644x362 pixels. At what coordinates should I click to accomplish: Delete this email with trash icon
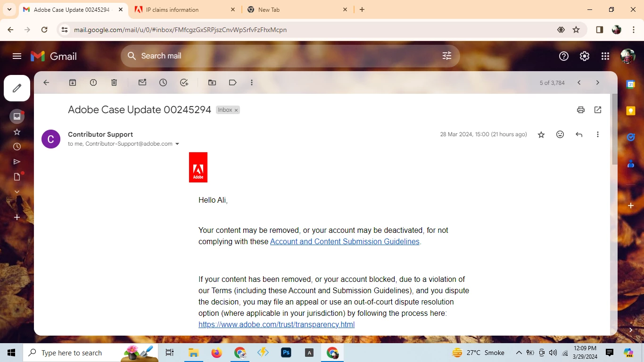114,82
